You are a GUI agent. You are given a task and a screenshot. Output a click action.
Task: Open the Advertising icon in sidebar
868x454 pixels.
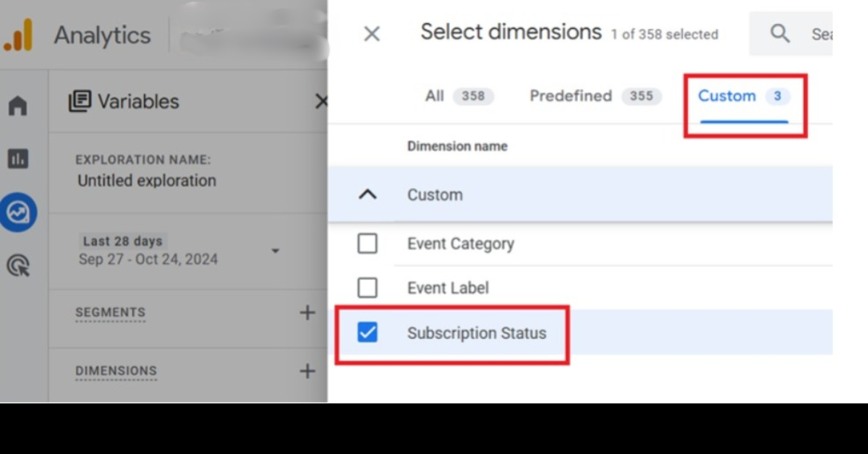click(17, 266)
